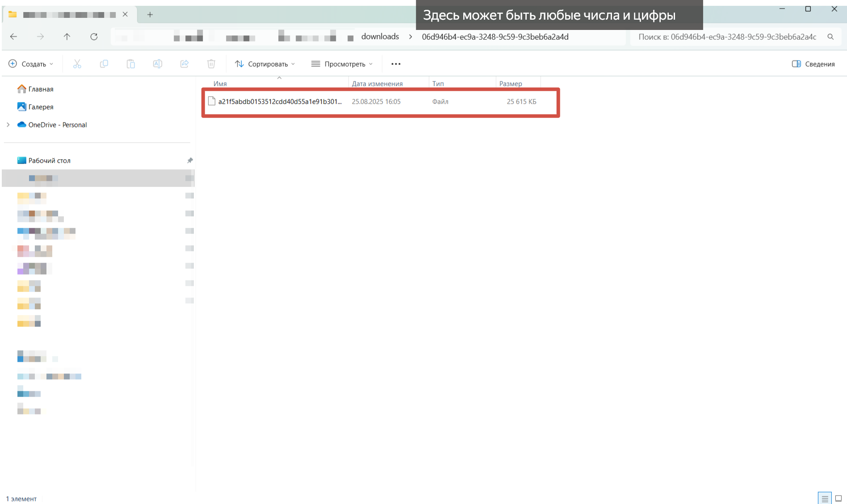Screen dimensions: 847x504
Task: Click the Paste clipboard icon
Action: [x=131, y=64]
